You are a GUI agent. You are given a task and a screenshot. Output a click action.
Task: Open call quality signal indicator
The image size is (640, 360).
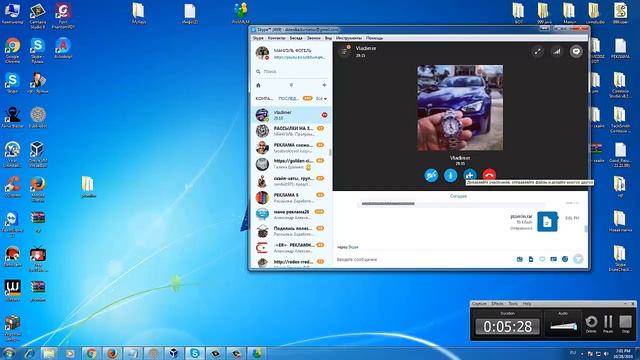coord(557,51)
